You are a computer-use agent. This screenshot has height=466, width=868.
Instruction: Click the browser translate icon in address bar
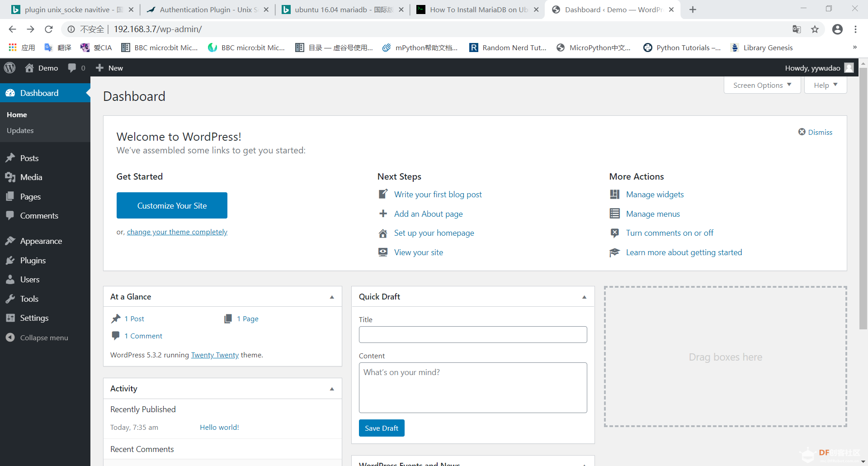pos(797,29)
